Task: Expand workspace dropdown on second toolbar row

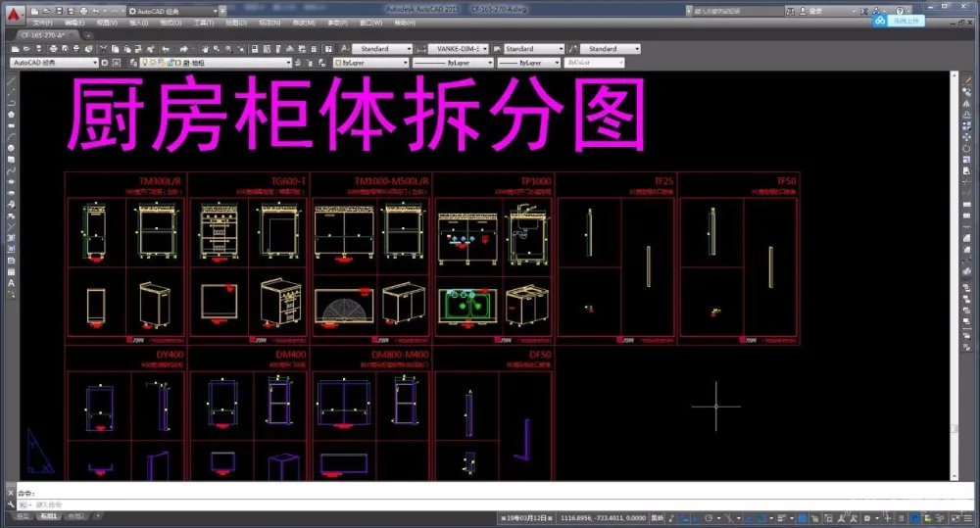Action: 95,63
